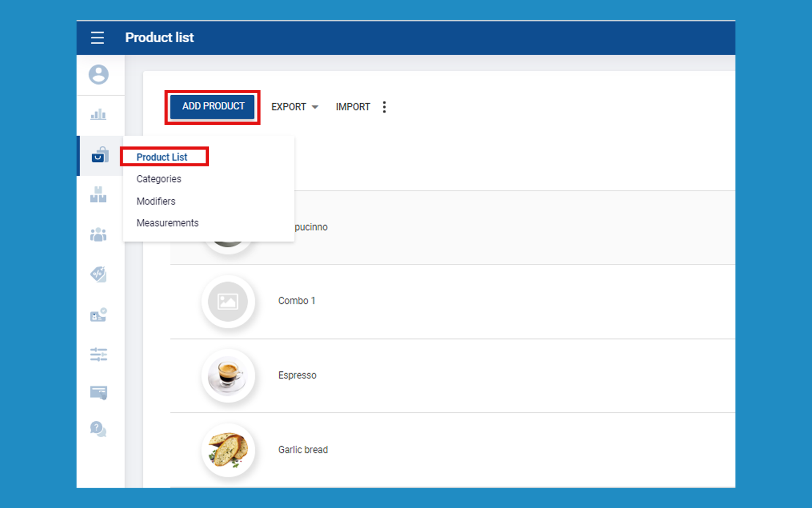This screenshot has height=508, width=812.
Task: Open the Categories submenu entry
Action: 159,179
